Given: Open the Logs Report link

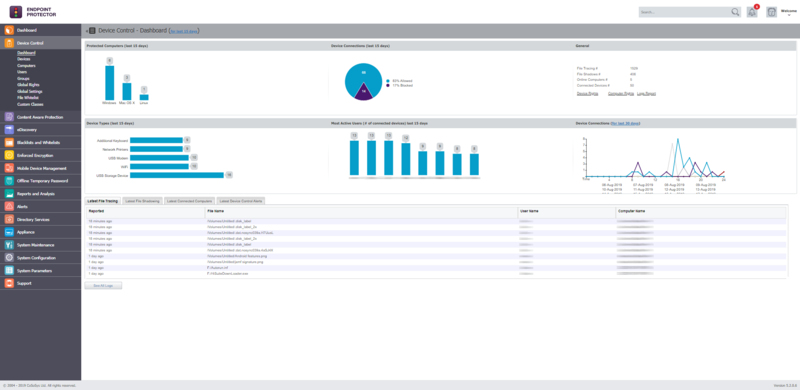Looking at the screenshot, I should [646, 94].
